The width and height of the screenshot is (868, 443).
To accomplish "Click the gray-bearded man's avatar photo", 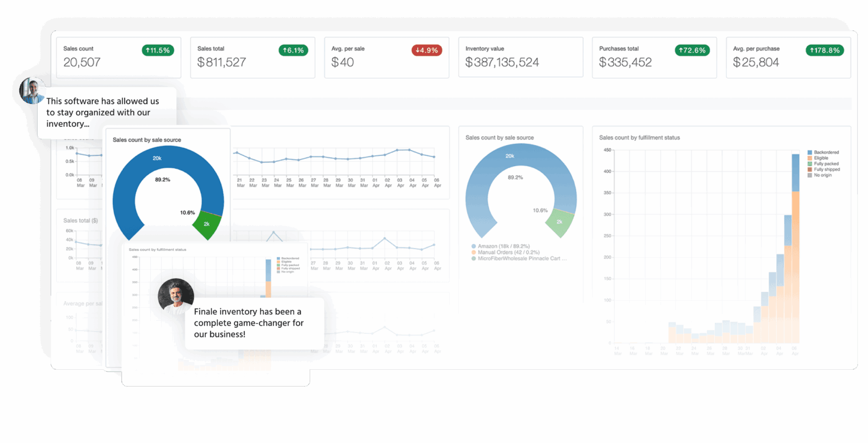I will [176, 296].
